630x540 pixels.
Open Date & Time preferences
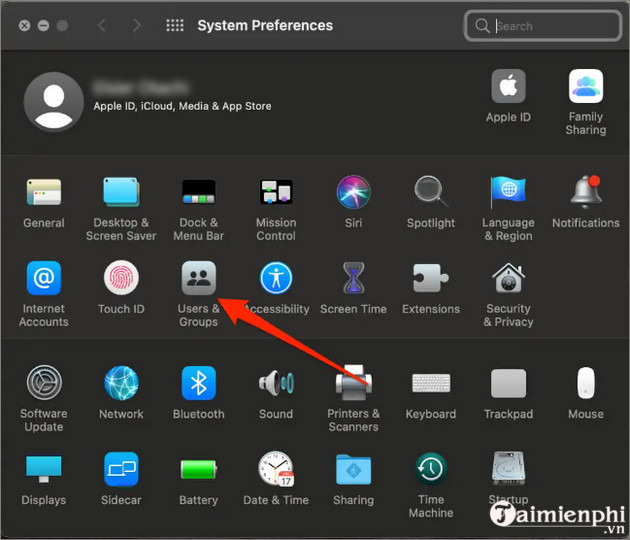pos(276,469)
